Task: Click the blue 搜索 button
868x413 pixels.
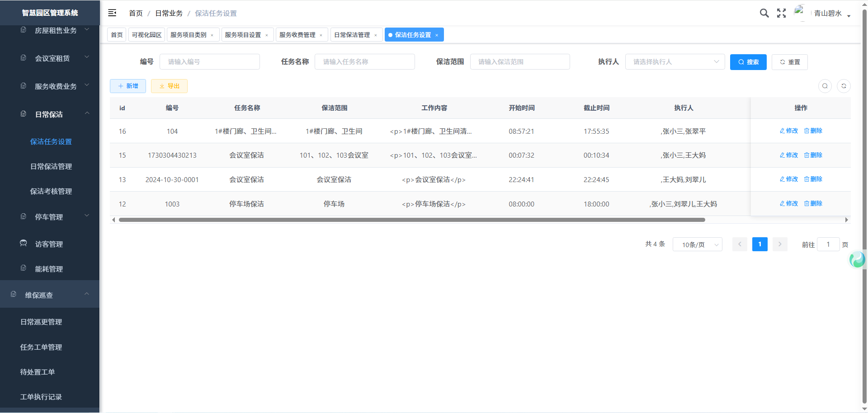Action: point(748,62)
